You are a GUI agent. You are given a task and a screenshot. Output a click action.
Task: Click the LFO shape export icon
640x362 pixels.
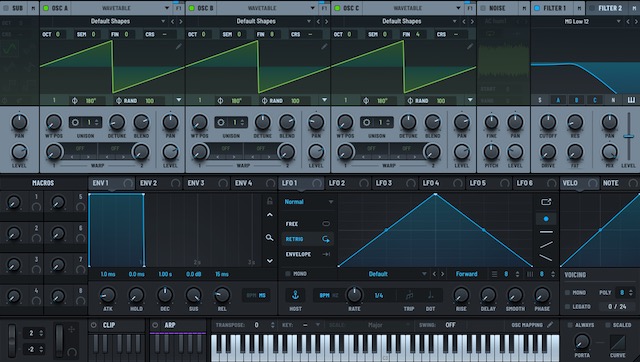tap(546, 202)
